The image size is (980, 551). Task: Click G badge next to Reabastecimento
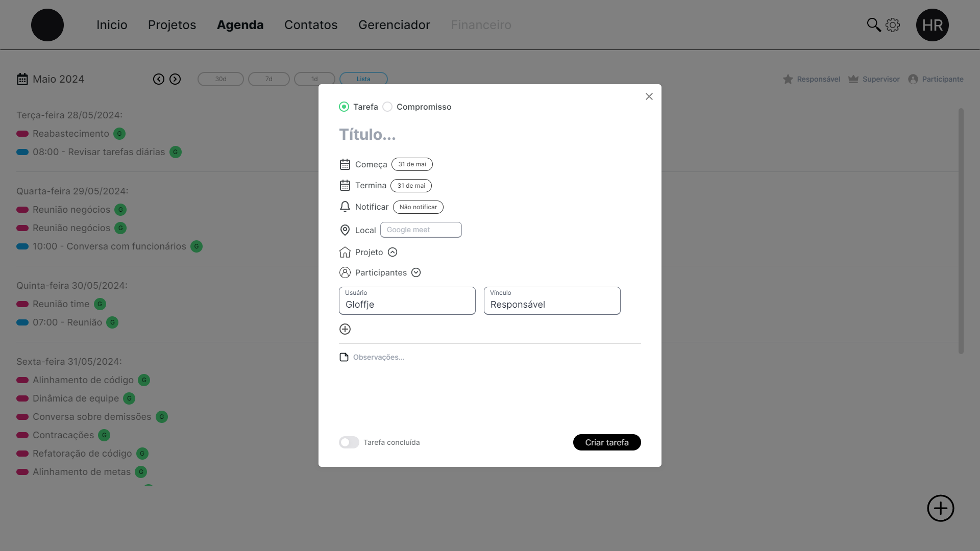pos(119,134)
